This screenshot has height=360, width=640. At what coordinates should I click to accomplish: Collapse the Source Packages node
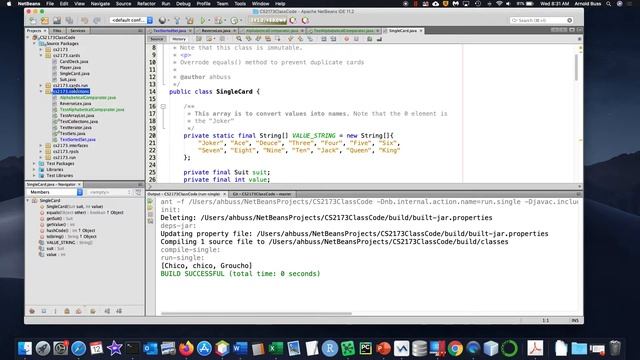[35, 43]
